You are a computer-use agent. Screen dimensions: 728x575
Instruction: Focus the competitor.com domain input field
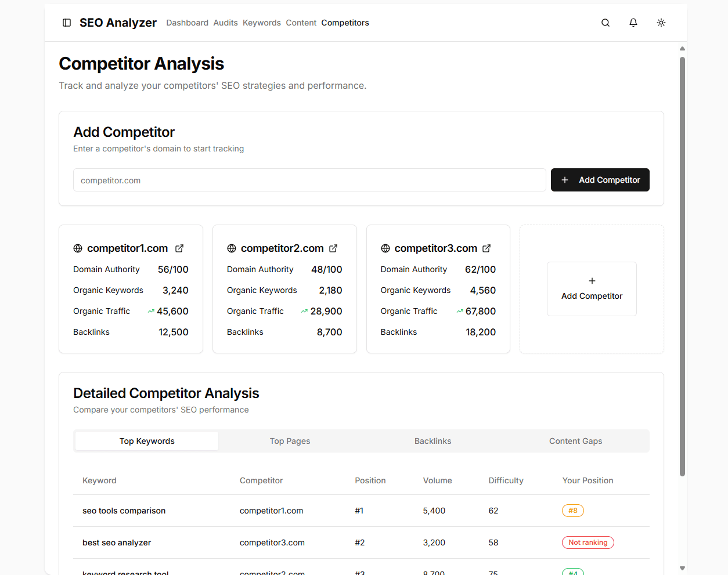(309, 180)
